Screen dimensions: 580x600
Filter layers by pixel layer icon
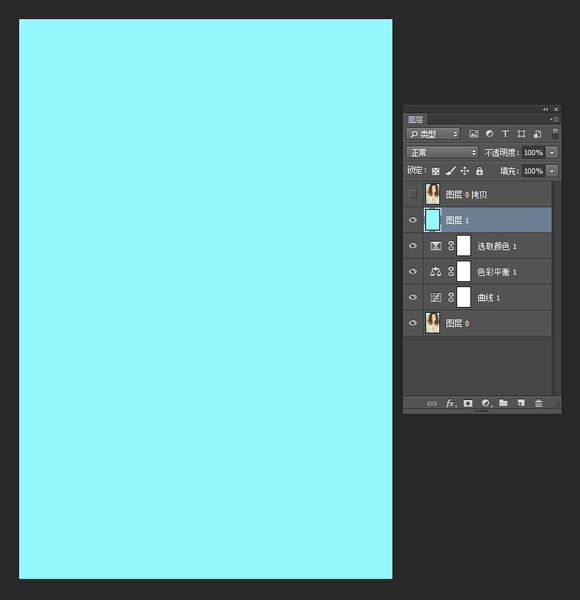474,134
